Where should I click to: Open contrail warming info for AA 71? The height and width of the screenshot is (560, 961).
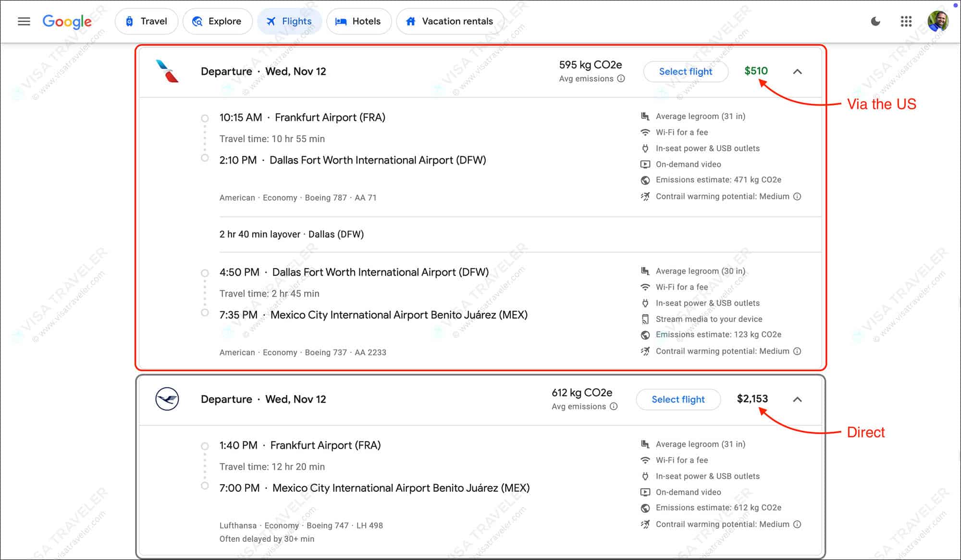[797, 196]
